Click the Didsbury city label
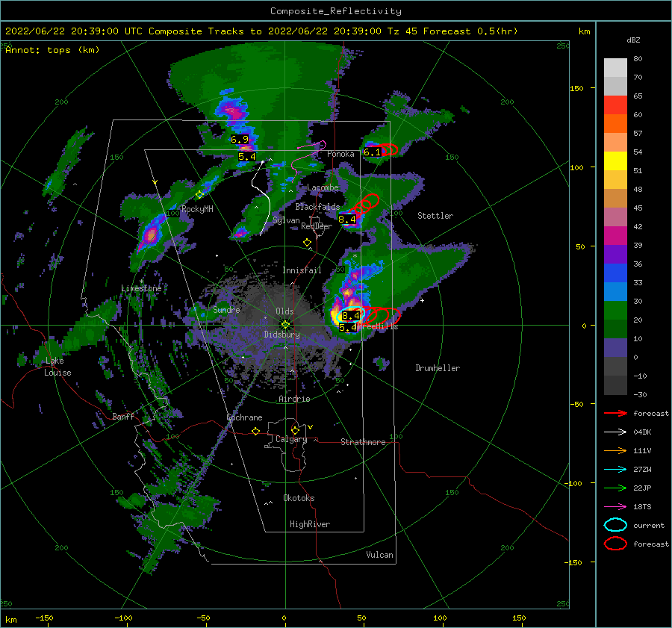The image size is (672, 628). tap(281, 335)
